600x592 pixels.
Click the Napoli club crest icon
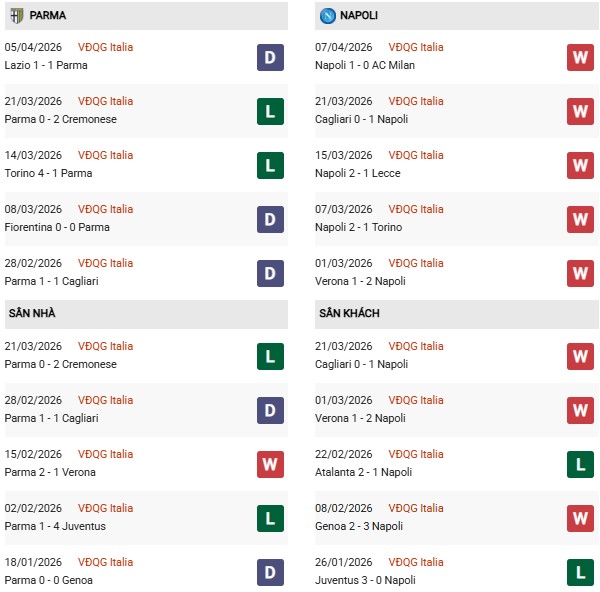click(329, 16)
